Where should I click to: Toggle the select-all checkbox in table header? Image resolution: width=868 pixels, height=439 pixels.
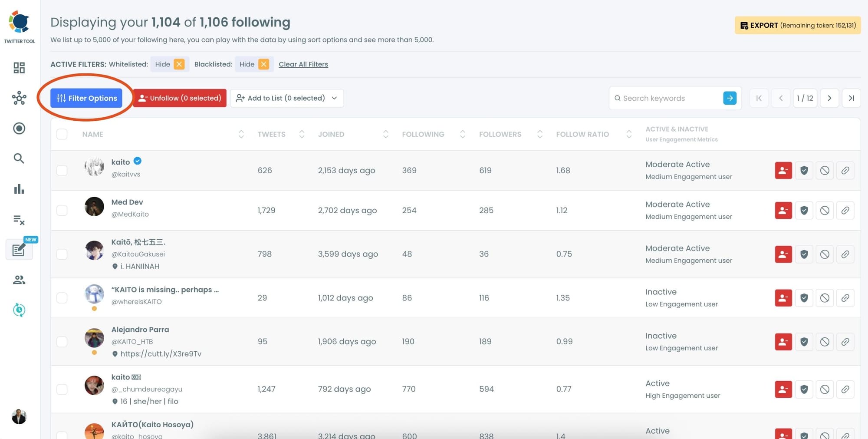click(x=62, y=134)
